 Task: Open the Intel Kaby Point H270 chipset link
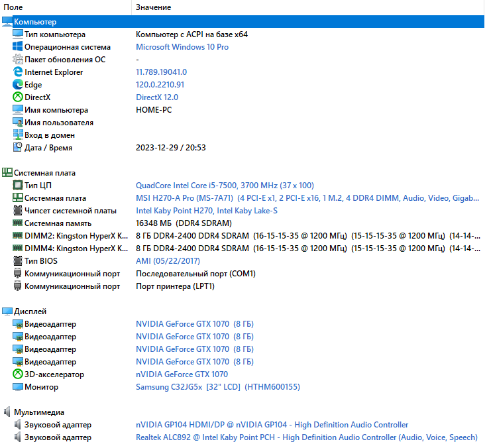coord(207,211)
